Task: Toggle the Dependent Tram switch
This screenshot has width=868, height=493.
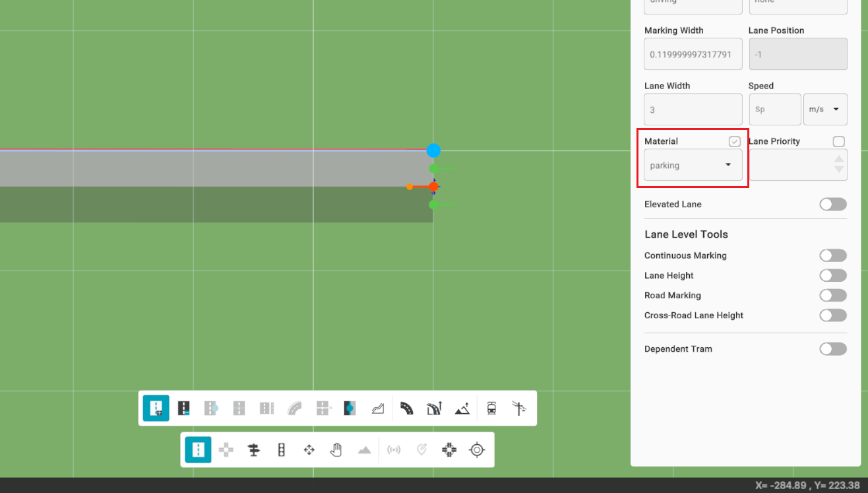Action: pos(832,349)
